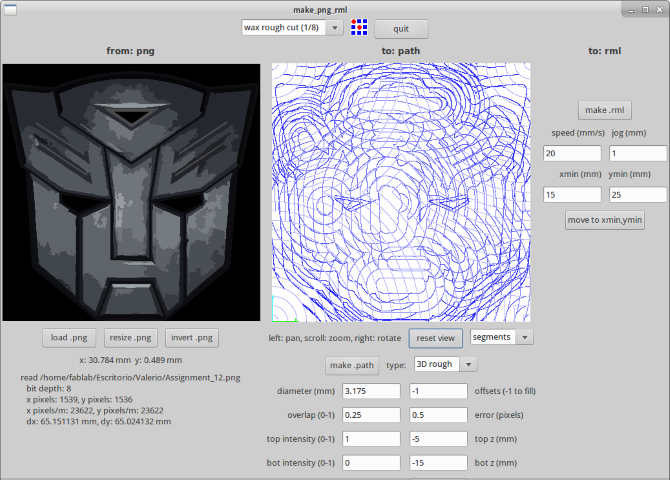Click the Autobot PNG image preview
This screenshot has height=480, width=670.
131,192
